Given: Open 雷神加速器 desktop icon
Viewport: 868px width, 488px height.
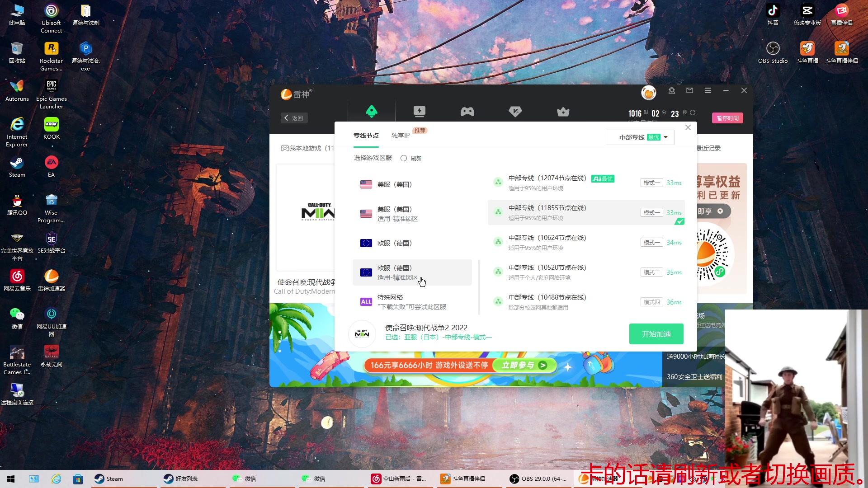Looking at the screenshot, I should [x=51, y=280].
